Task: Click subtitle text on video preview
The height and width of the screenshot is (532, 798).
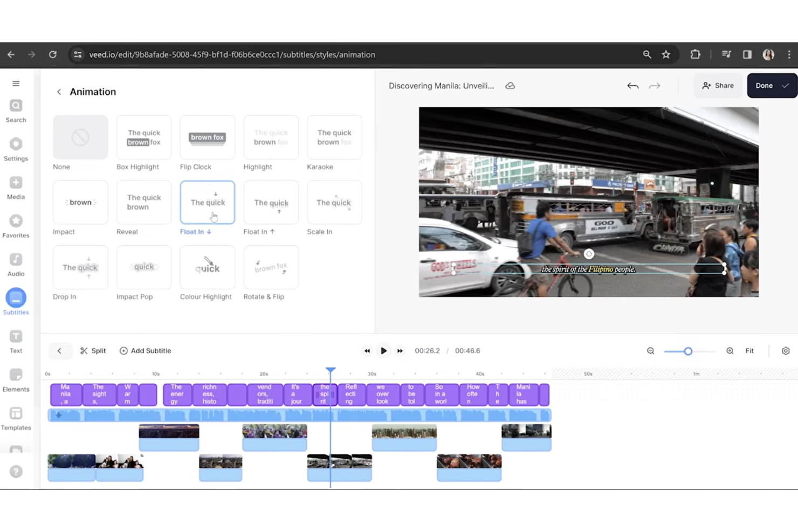Action: click(x=588, y=269)
